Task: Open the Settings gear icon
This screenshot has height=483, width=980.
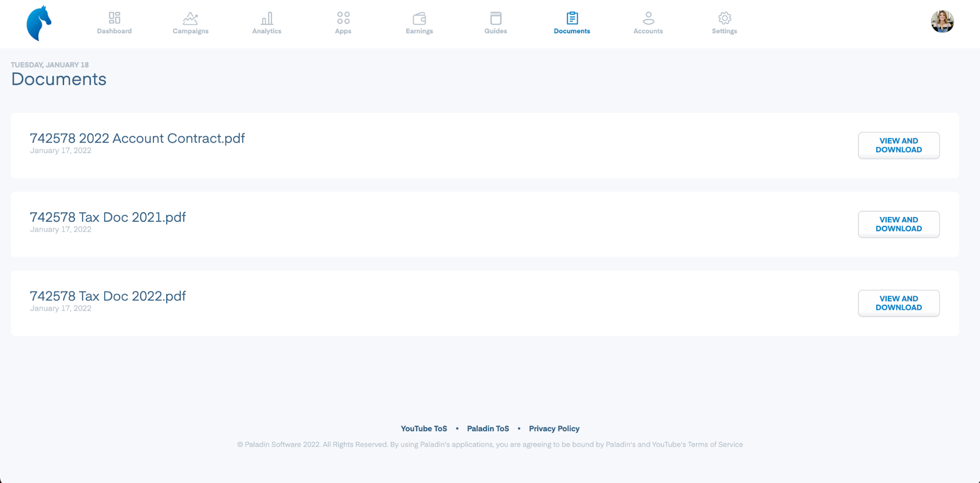Action: (x=725, y=18)
